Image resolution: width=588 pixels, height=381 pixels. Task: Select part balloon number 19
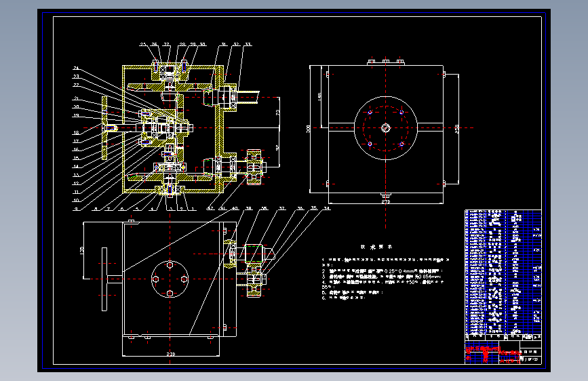tap(76, 115)
